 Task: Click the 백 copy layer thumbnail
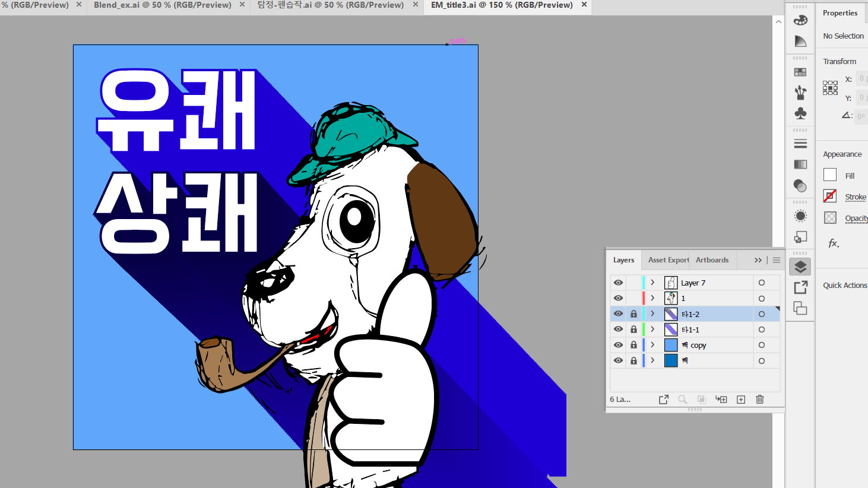(x=671, y=345)
